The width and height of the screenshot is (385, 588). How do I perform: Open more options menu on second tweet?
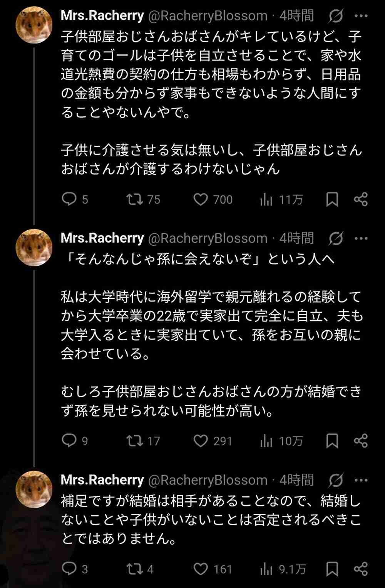[361, 238]
